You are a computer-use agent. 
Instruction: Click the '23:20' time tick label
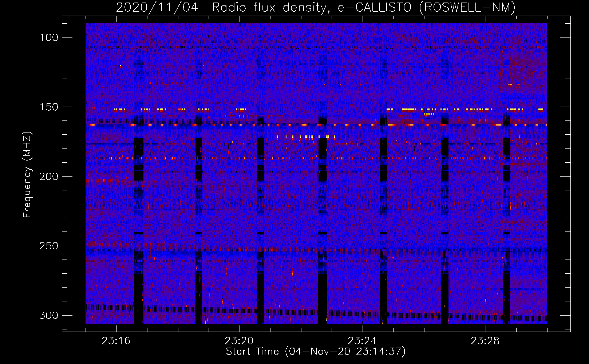(x=239, y=341)
